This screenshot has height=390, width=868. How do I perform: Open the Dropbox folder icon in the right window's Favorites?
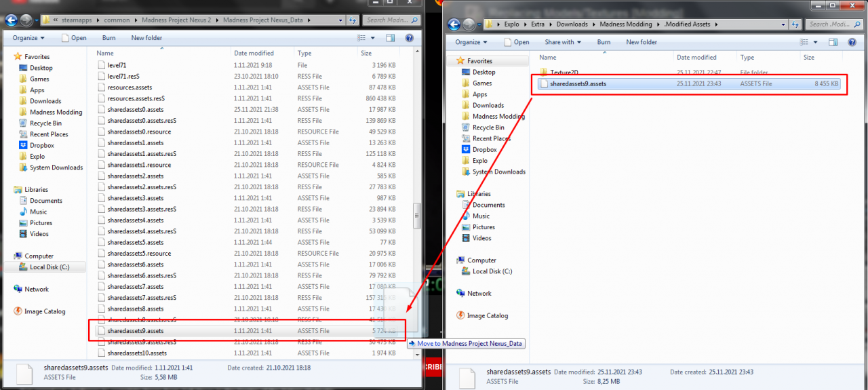pos(467,150)
